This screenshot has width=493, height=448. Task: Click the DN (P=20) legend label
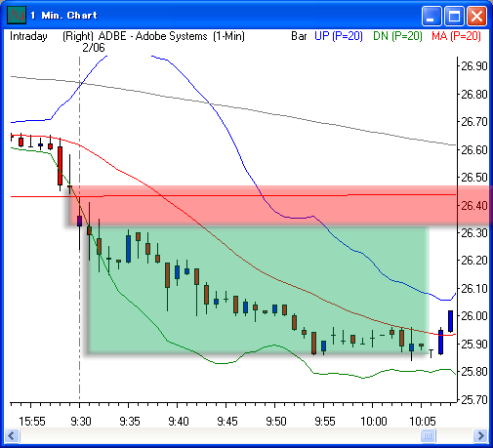pyautogui.click(x=397, y=36)
